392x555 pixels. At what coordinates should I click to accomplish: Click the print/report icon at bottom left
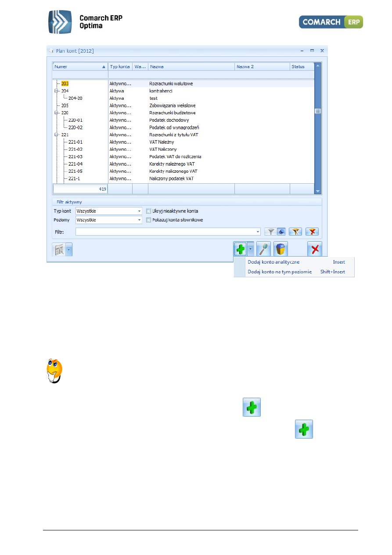point(58,250)
